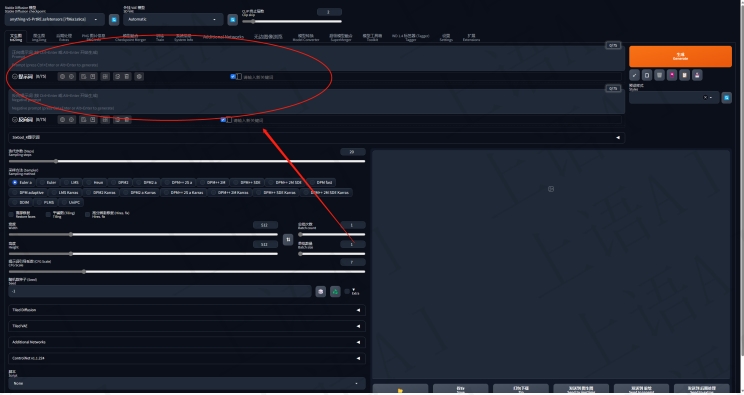Image resolution: width=744 pixels, height=395 pixels.
Task: Toggle the blue checkbox in the positive prompt row
Action: [233, 76]
